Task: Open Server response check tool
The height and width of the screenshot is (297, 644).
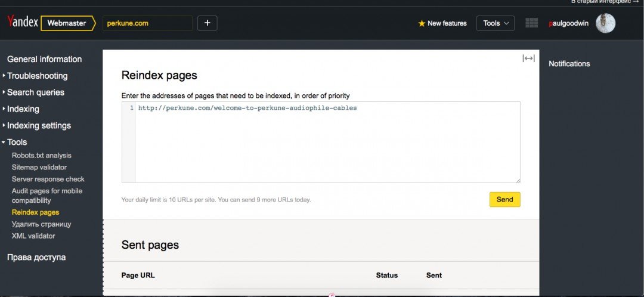Action: coord(48,179)
